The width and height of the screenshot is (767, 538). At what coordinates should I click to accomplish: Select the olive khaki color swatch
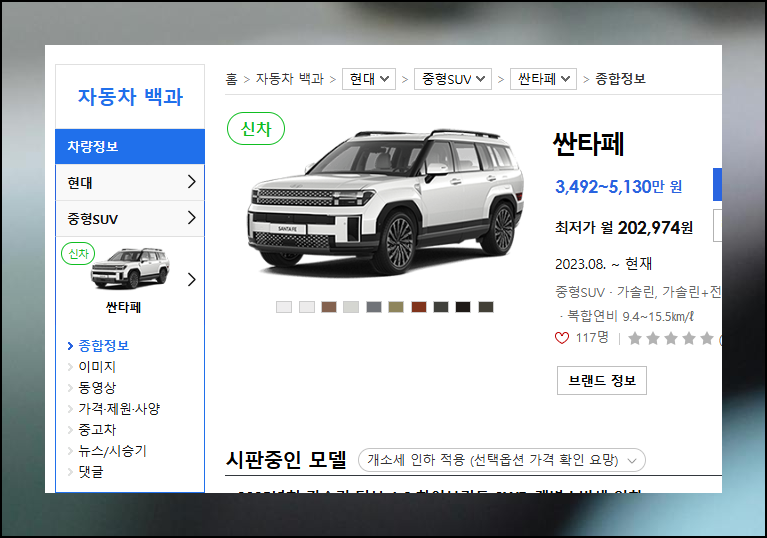pyautogui.click(x=396, y=307)
